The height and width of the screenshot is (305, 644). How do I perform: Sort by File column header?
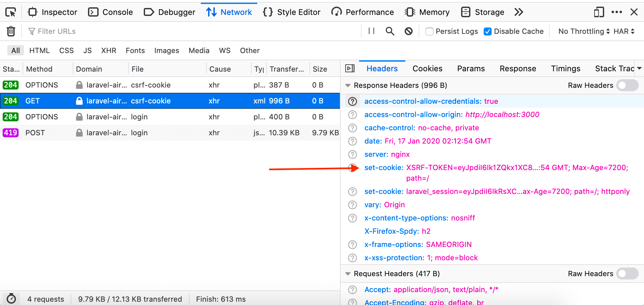(167, 69)
